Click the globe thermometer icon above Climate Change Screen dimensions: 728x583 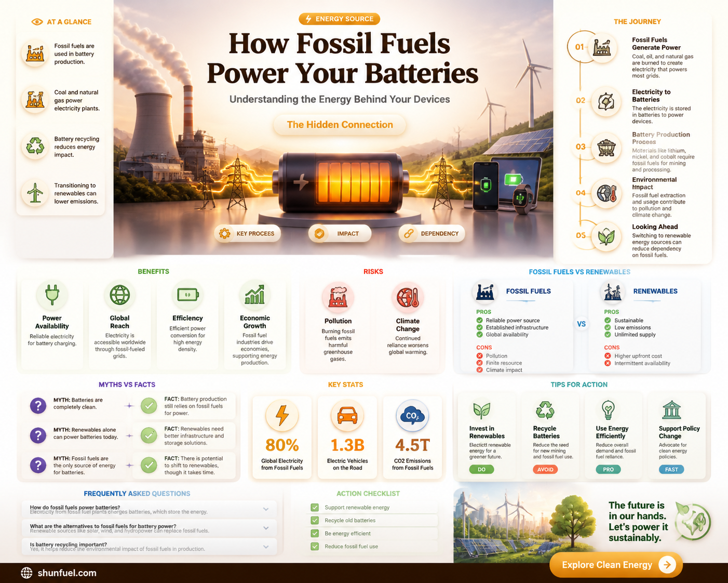click(408, 297)
